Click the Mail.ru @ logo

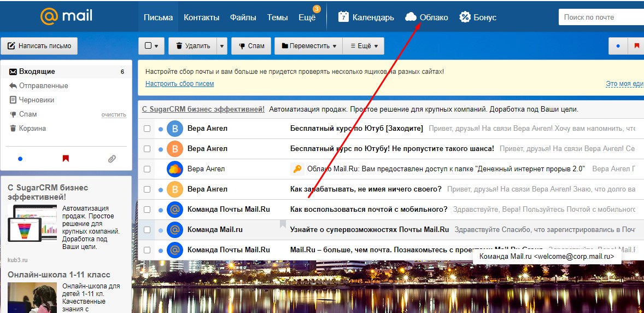click(x=49, y=16)
